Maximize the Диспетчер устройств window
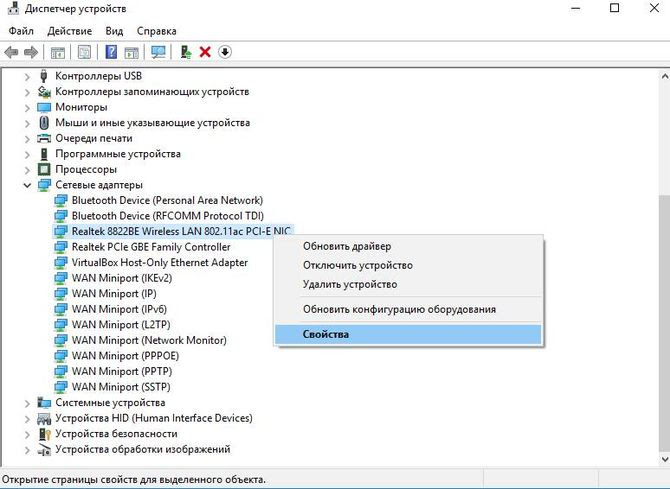Screen dimensions: 670x489 [614, 8]
